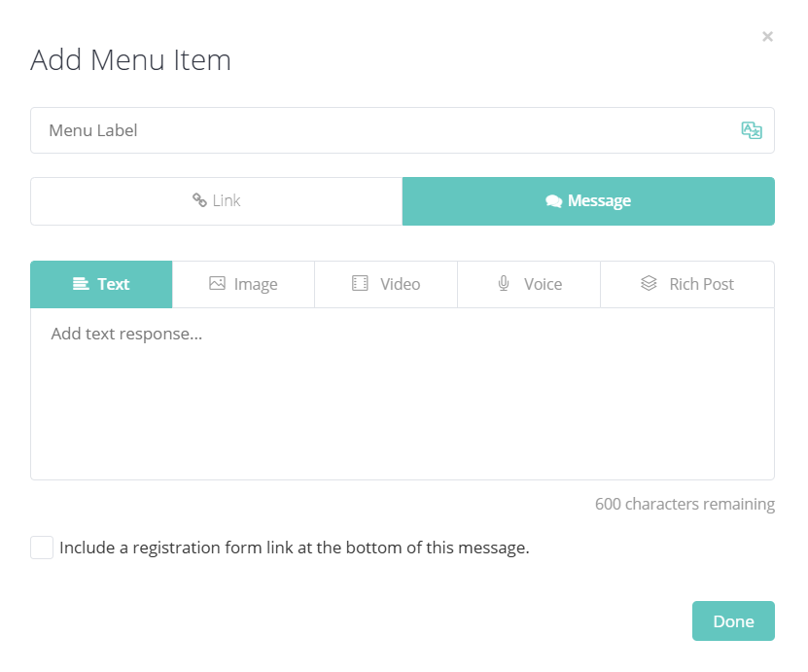Screen dimensions: 808x672
Task: Select the Text response tab
Action: pos(101,284)
